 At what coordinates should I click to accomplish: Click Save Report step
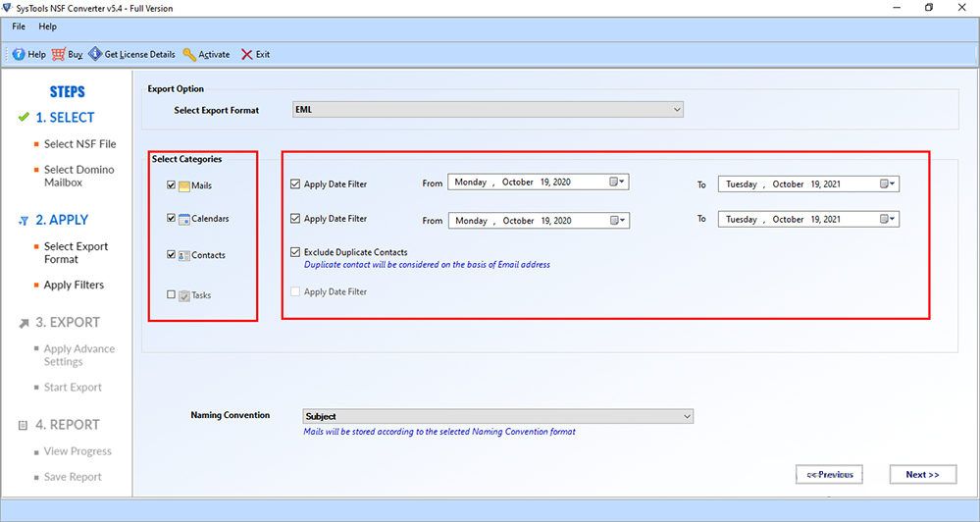pos(73,476)
